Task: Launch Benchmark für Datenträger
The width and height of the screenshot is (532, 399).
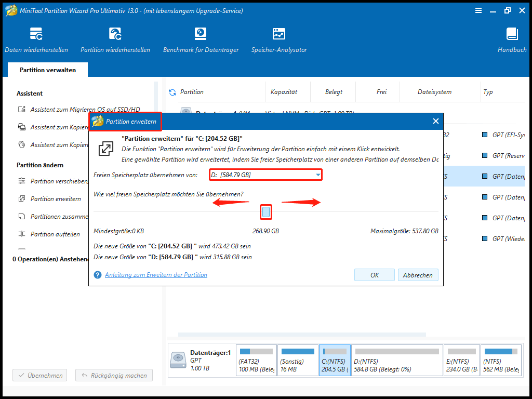Action: click(201, 40)
